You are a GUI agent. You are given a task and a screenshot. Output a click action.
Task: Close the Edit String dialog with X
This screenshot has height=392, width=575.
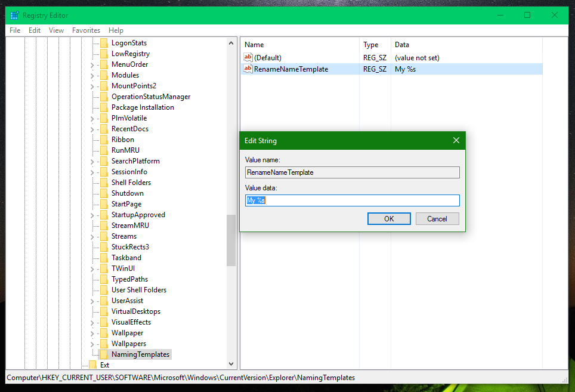coord(456,140)
